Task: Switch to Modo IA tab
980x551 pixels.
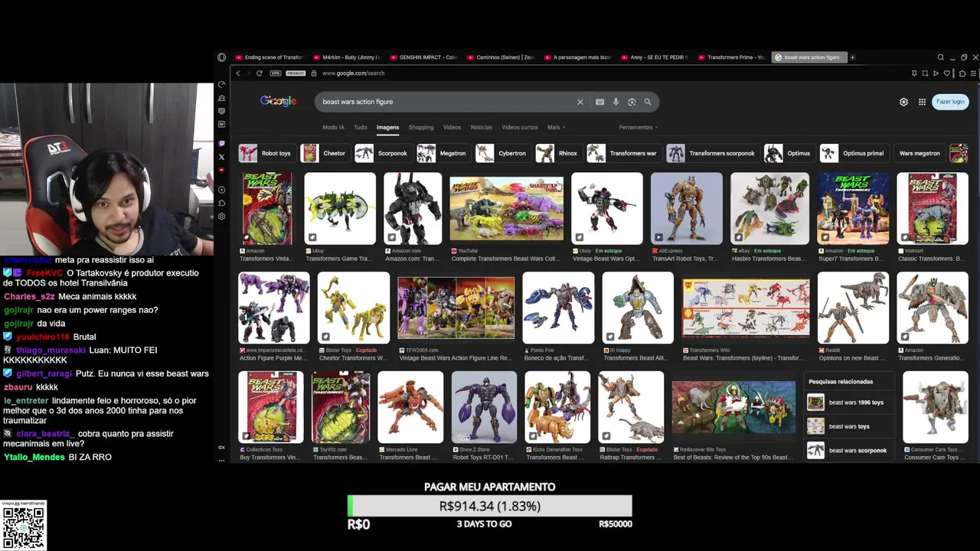Action: (333, 127)
